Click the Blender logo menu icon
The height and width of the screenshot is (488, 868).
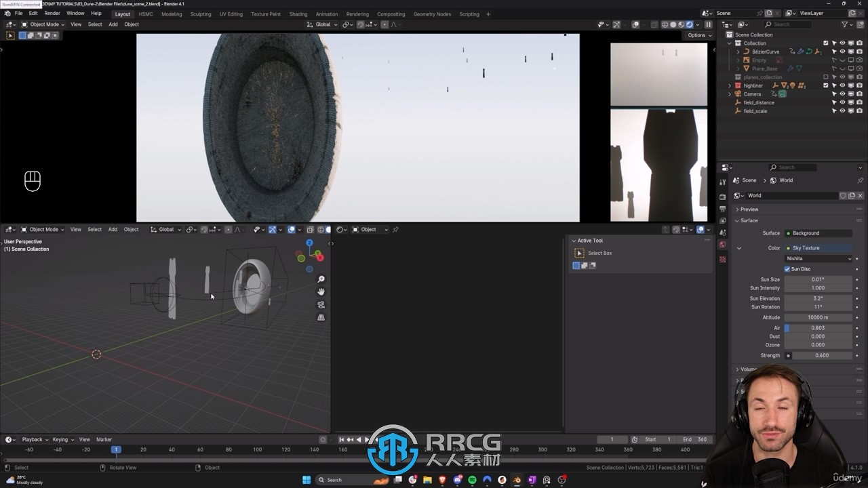7,14
